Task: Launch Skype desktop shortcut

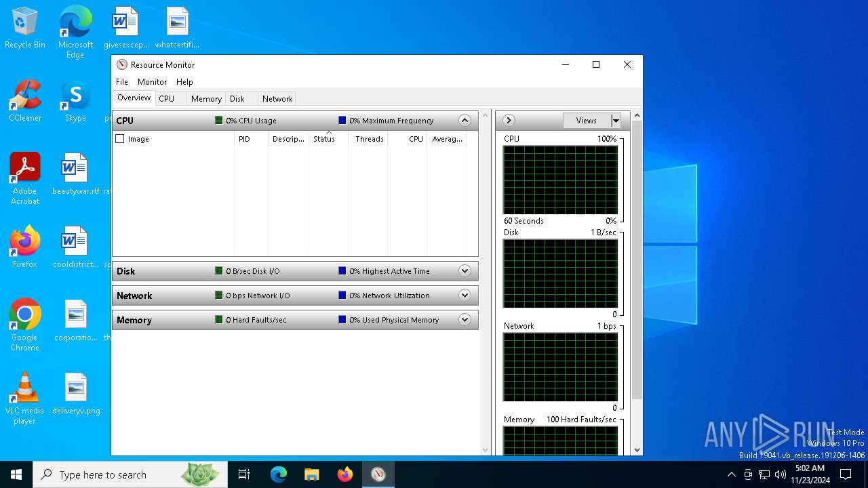Action: [x=75, y=101]
